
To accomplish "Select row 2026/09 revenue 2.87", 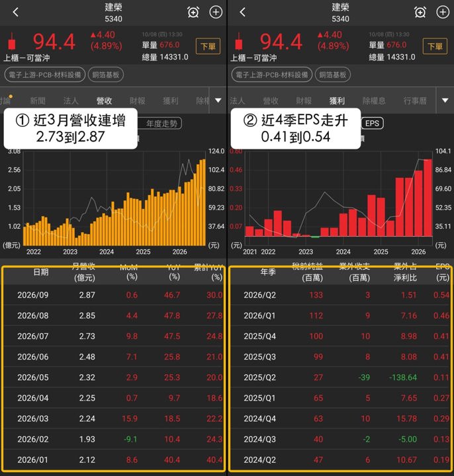I will 114,295.
